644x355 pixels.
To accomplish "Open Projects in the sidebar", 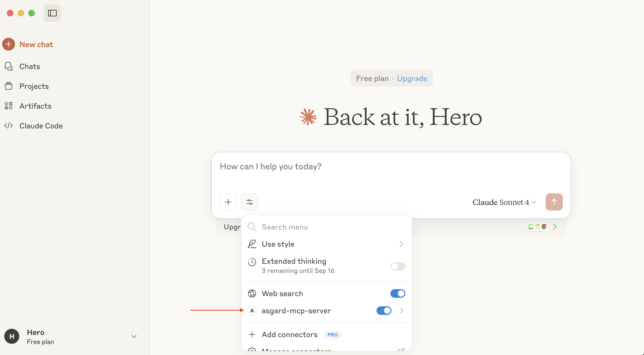I will (x=34, y=86).
